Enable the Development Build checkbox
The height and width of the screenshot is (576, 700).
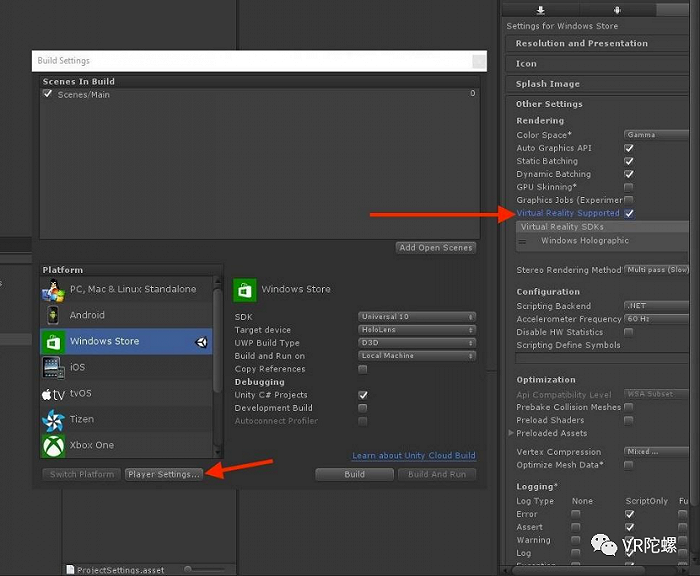(363, 408)
